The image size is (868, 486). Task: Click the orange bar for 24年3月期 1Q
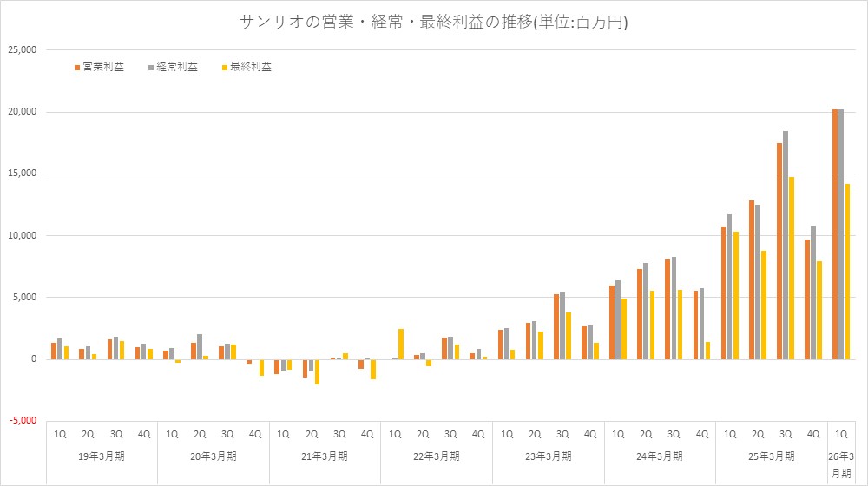coord(611,322)
